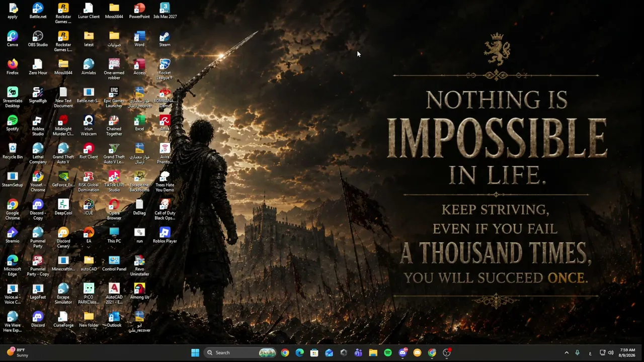Select the Roblox Studio desktop icon
The height and width of the screenshot is (362, 644).
click(38, 126)
